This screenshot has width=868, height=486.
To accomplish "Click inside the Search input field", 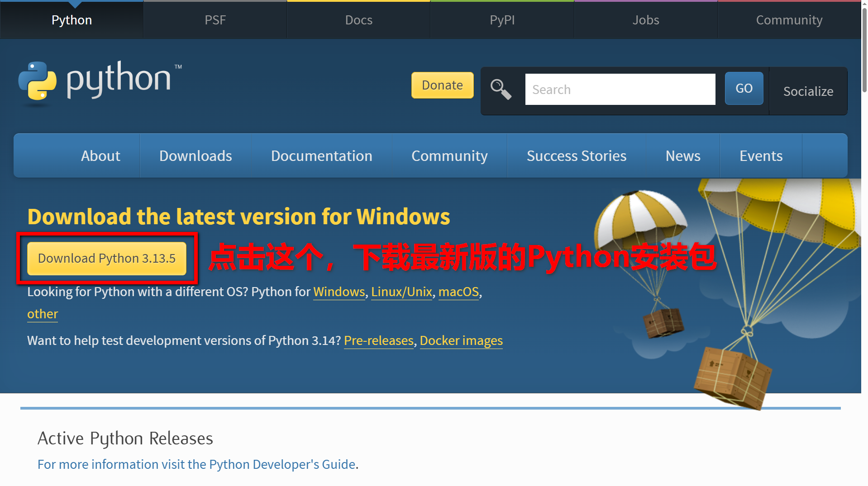I will coord(620,89).
